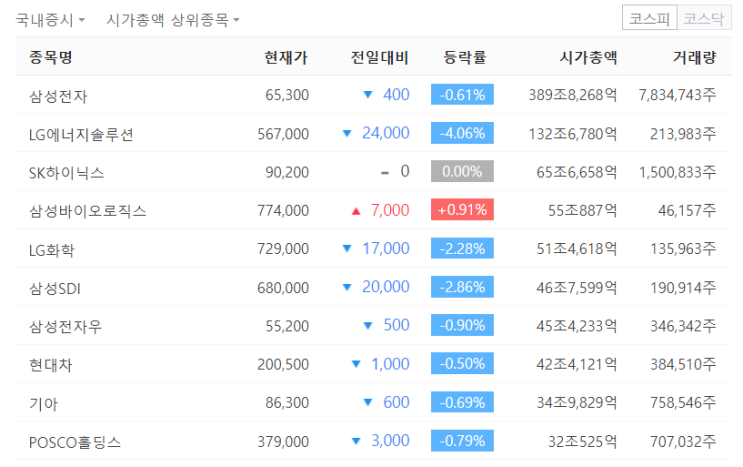Click the price 200,500

coord(283,364)
